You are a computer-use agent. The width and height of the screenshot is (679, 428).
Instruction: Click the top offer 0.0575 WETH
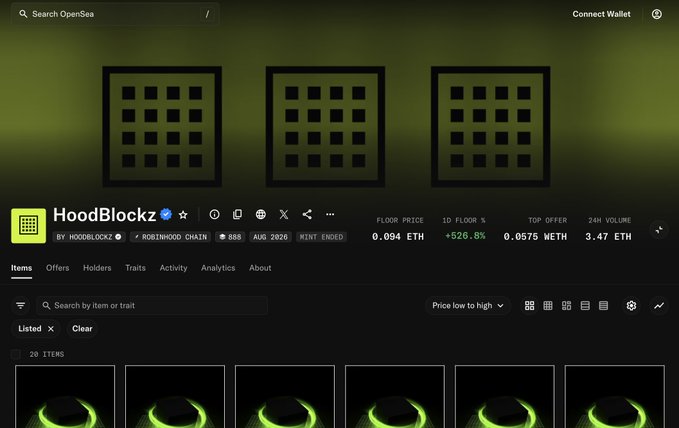(x=535, y=237)
